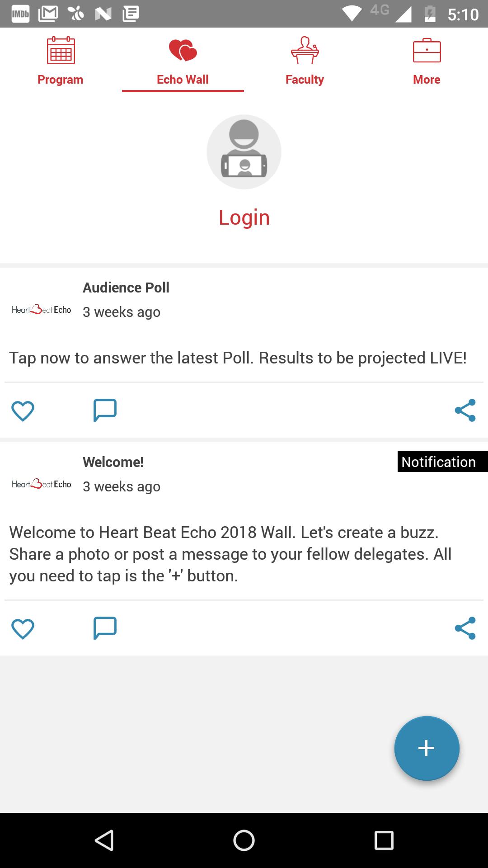The width and height of the screenshot is (488, 868).
Task: Tap the Heart Beat Echo logo on Welcome! post
Action: pos(41,484)
